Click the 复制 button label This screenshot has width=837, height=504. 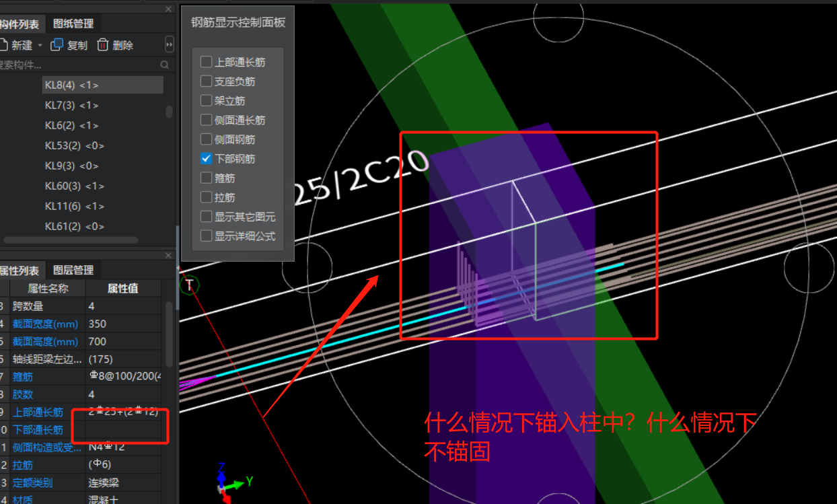tap(77, 45)
